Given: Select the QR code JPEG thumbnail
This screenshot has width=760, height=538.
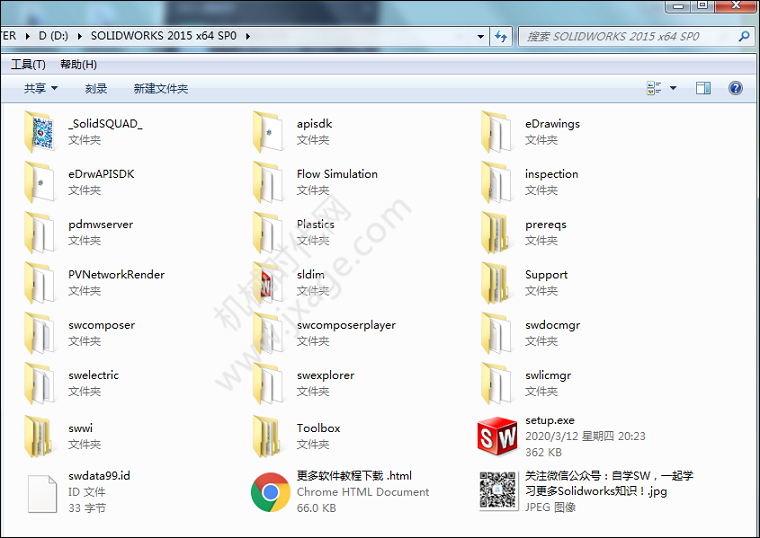Looking at the screenshot, I should coord(497,491).
